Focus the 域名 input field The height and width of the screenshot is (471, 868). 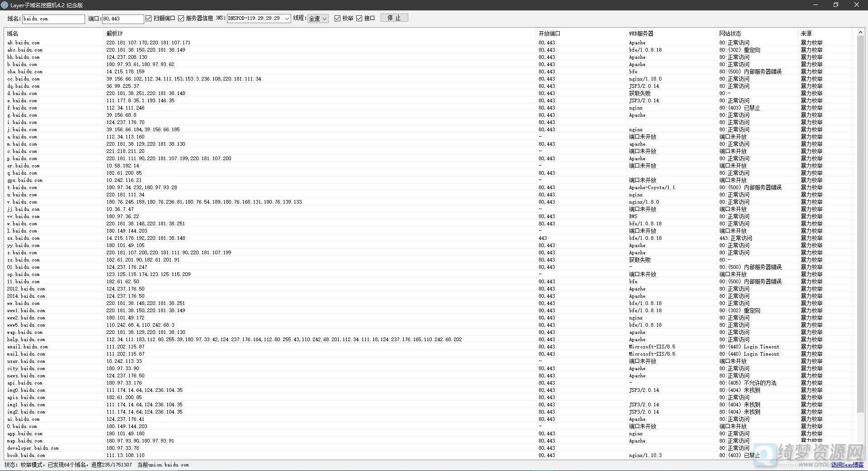click(53, 19)
